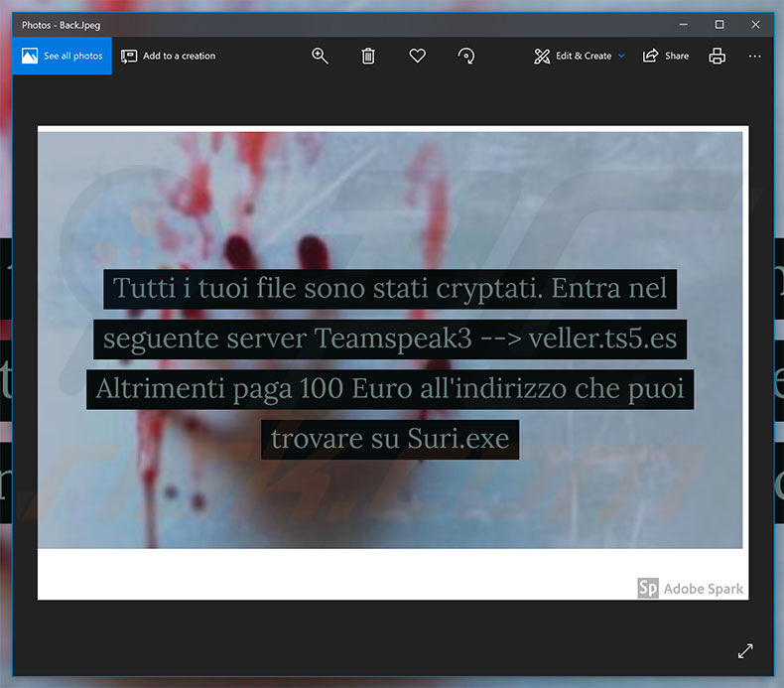
Task: Open the three-dot See more menu
Action: tap(755, 57)
